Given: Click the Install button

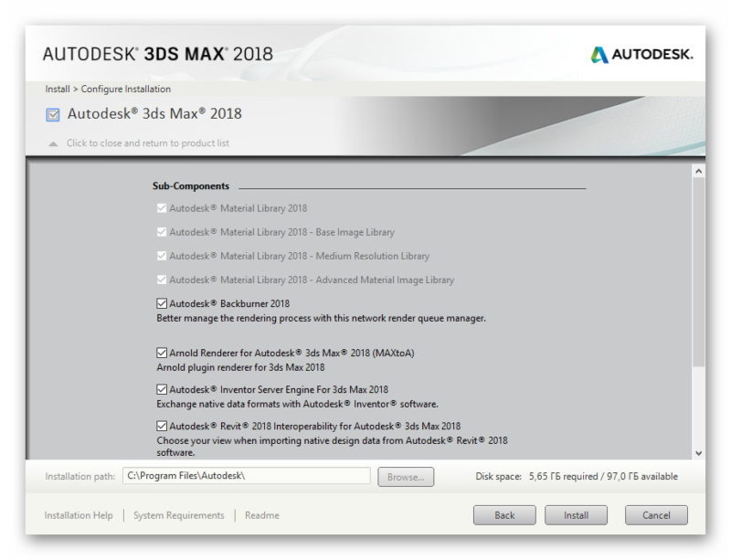Looking at the screenshot, I should tap(576, 515).
